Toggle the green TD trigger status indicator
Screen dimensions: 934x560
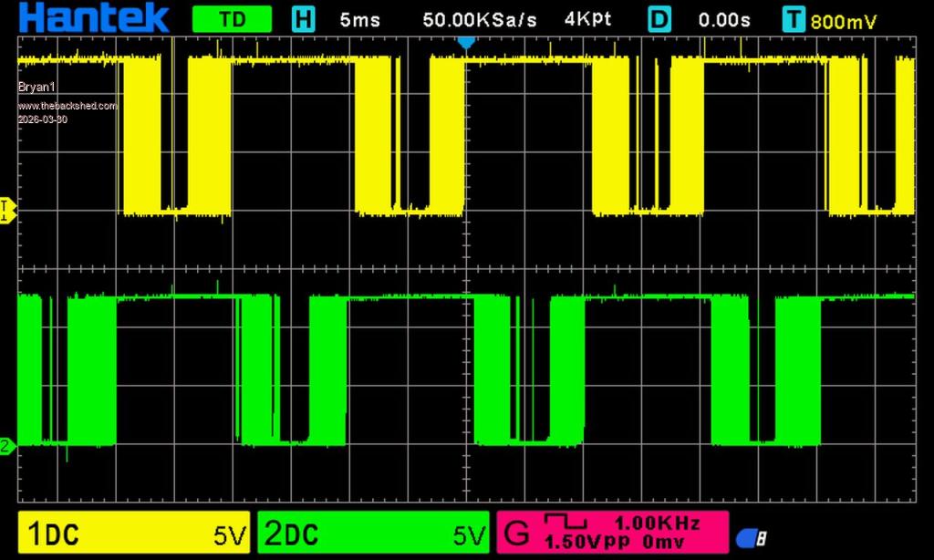pyautogui.click(x=233, y=19)
